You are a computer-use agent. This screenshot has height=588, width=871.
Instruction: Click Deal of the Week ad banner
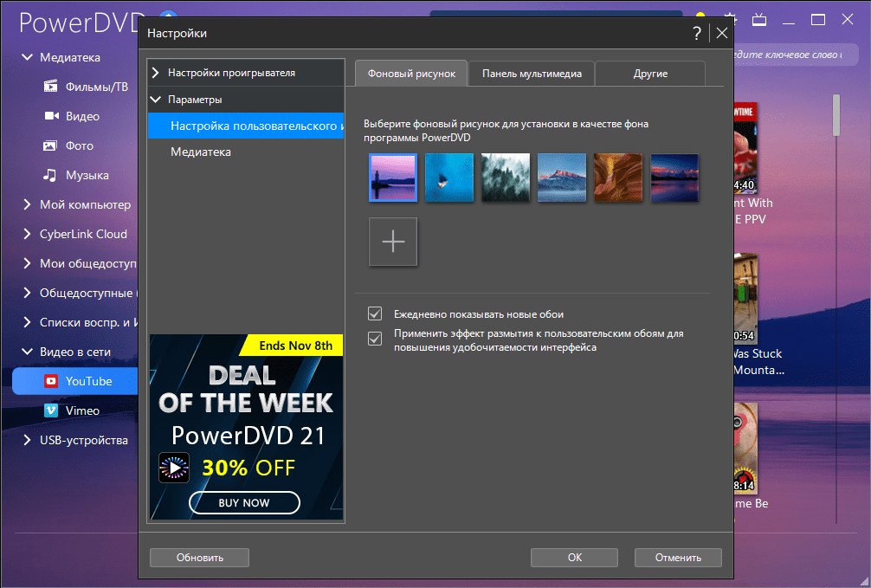point(246,427)
